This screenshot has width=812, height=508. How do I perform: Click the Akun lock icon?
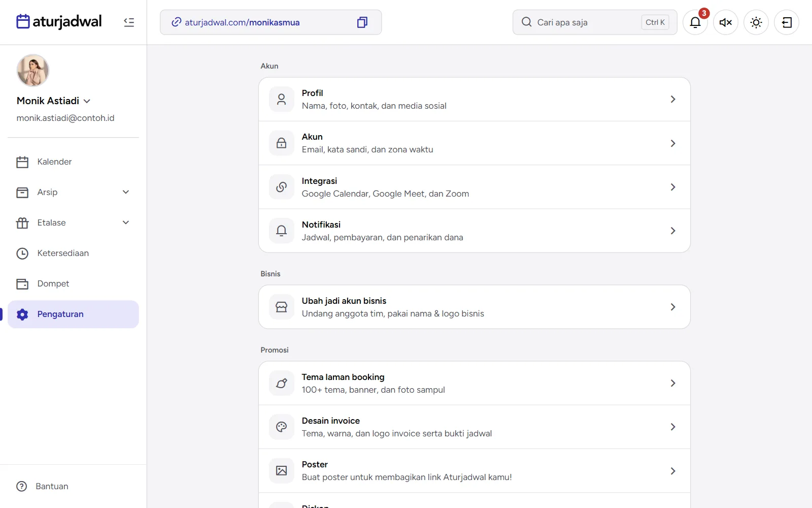(282, 143)
